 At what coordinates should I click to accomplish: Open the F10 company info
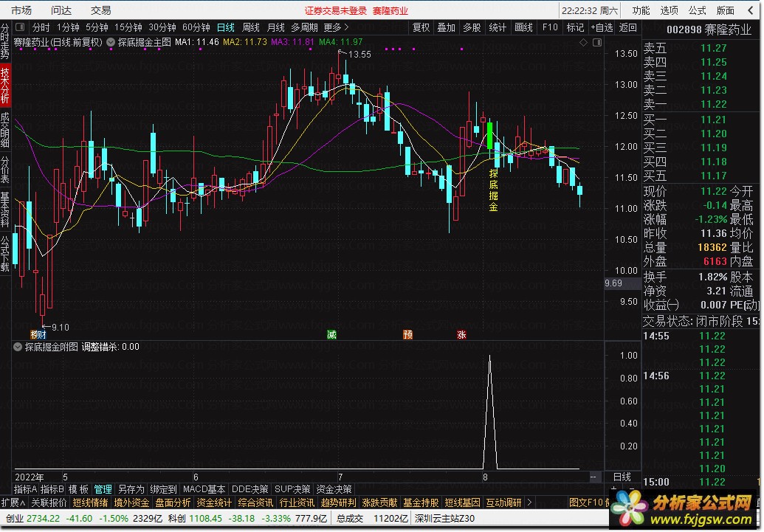[x=550, y=28]
